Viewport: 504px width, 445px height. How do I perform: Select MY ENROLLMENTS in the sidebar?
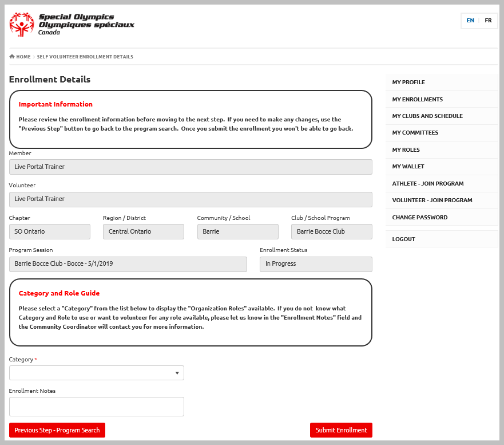441,99
